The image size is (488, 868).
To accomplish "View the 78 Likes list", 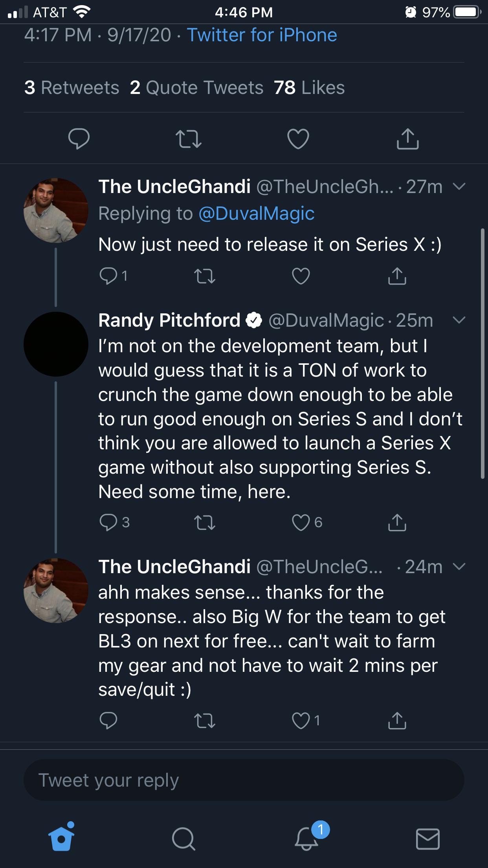I will pos(309,87).
